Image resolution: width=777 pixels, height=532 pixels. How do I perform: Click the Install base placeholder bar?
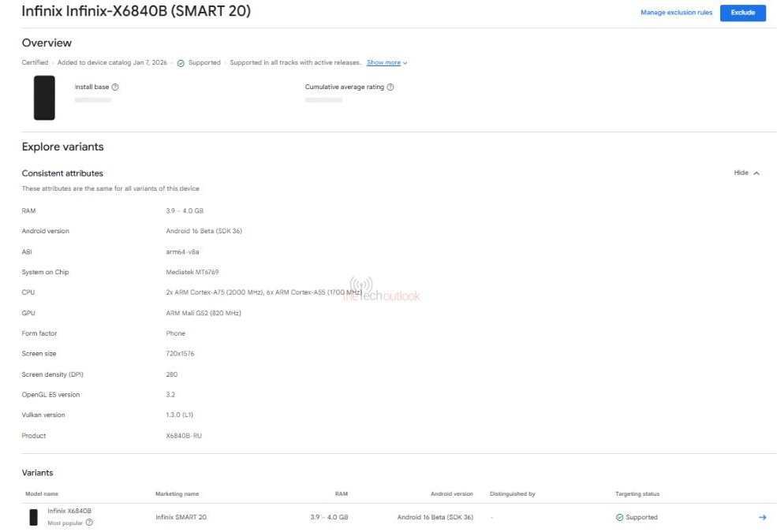tap(93, 100)
